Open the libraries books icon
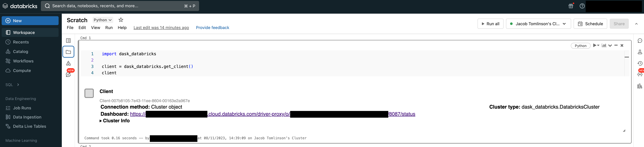 640,86
